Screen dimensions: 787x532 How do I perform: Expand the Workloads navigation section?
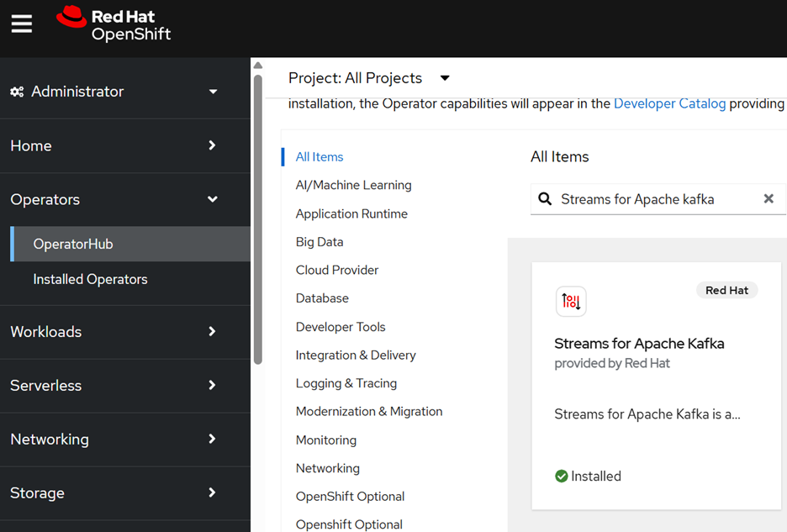pyautogui.click(x=46, y=332)
